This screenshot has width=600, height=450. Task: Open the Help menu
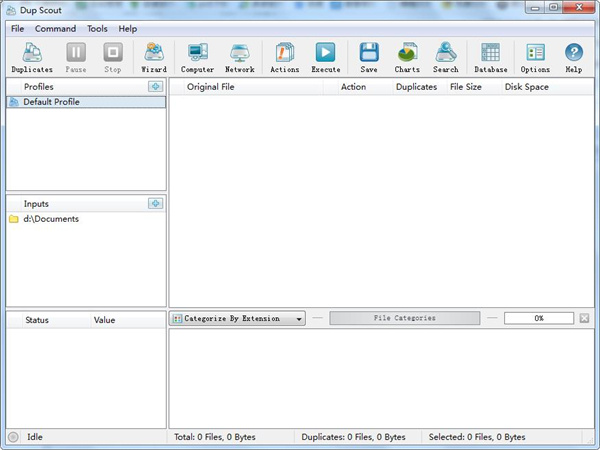tap(128, 29)
